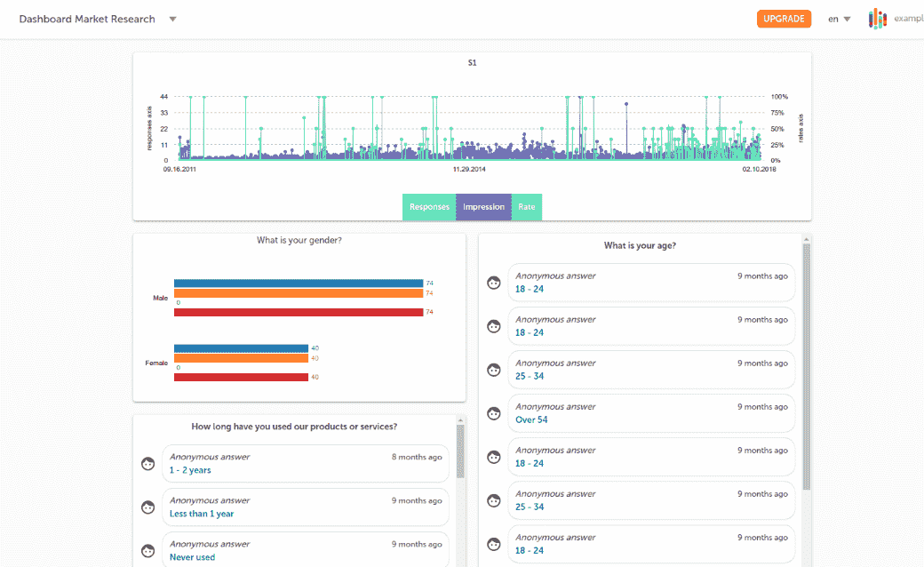The width and height of the screenshot is (924, 567).
Task: Toggle the Impression series on the chart
Action: click(x=483, y=207)
